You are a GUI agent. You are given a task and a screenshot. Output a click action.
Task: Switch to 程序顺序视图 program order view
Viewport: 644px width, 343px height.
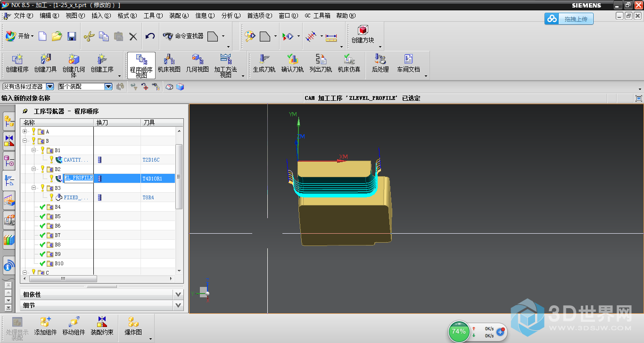(141, 65)
